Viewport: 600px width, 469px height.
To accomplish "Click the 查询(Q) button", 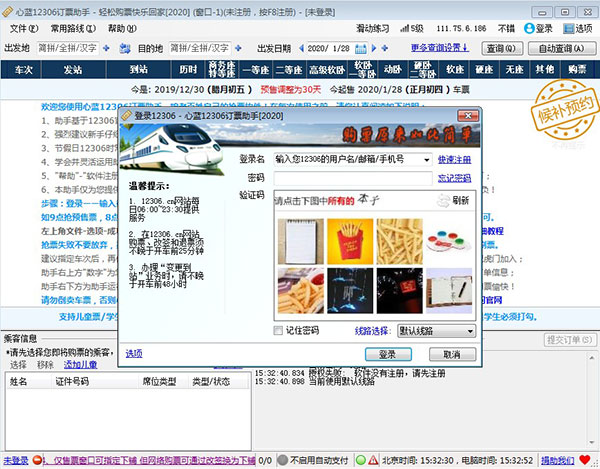I will 502,49.
